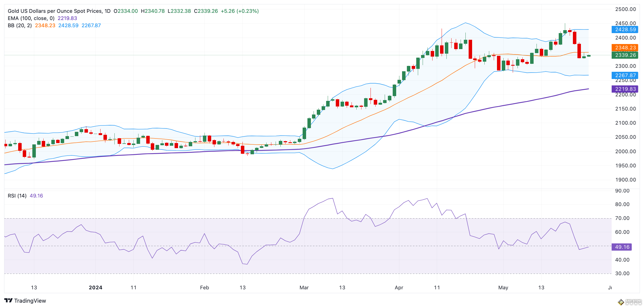
Task: Click the Feb label on time axis
Action: point(205,288)
